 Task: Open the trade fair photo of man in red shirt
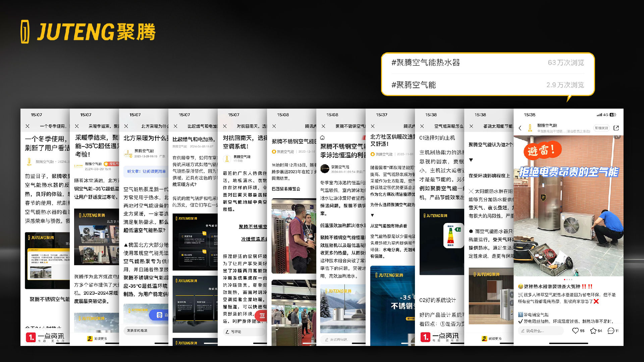294,236
